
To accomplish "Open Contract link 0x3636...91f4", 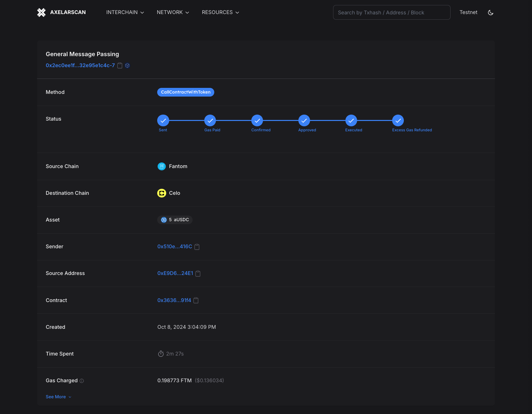I will [174, 300].
